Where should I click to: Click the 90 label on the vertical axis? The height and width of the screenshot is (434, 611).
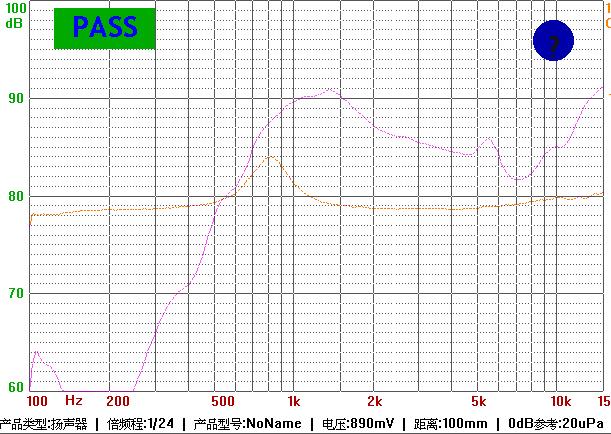(15, 98)
